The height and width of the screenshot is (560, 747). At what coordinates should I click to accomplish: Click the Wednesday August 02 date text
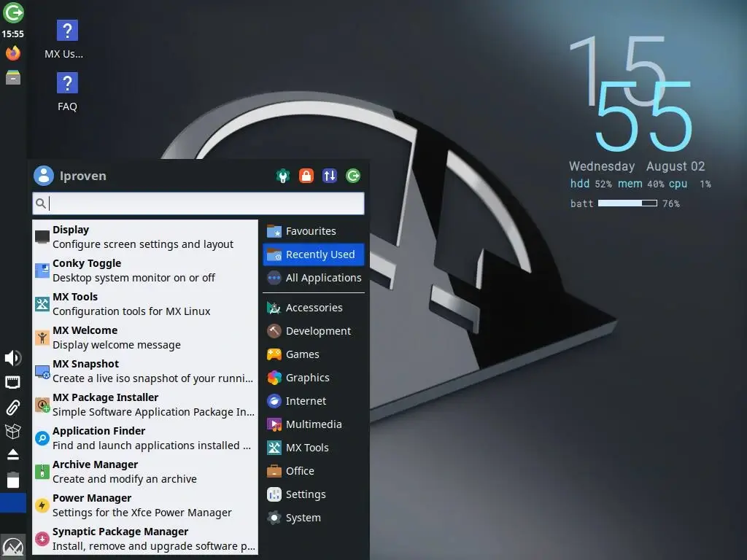(x=637, y=166)
